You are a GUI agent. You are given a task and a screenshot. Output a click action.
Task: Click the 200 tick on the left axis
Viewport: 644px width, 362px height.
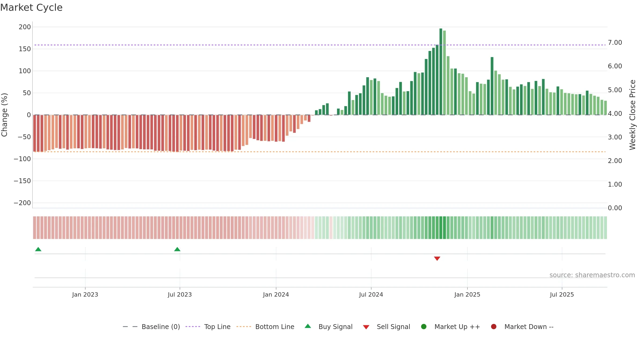[x=25, y=27]
